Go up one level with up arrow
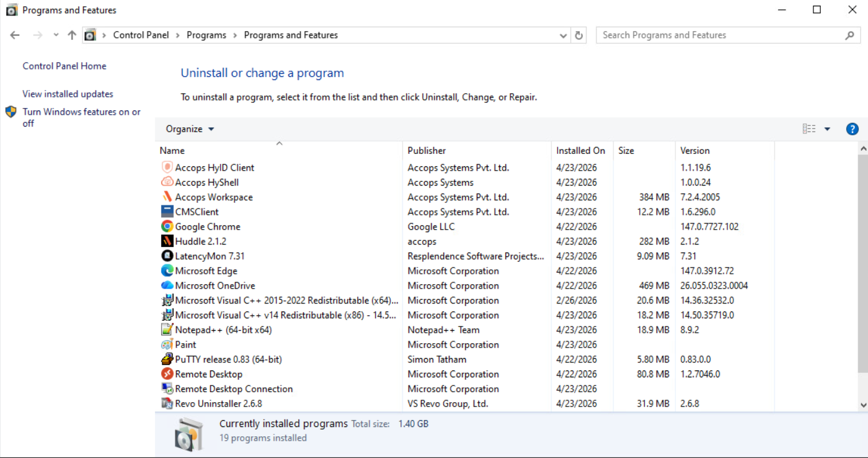 72,35
